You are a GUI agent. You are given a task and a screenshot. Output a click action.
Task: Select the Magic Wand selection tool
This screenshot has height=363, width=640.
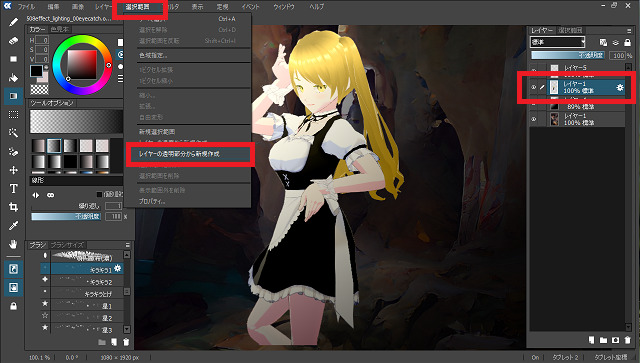click(x=13, y=133)
